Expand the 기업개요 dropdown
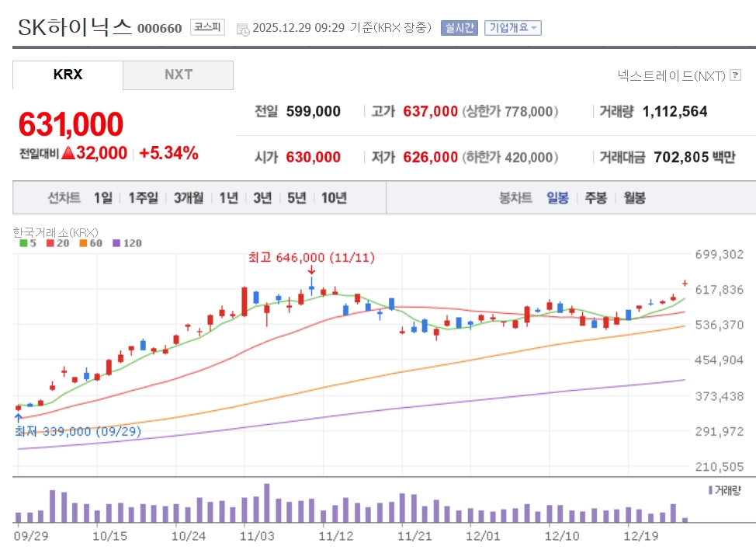This screenshot has height=550, width=756. [512, 28]
